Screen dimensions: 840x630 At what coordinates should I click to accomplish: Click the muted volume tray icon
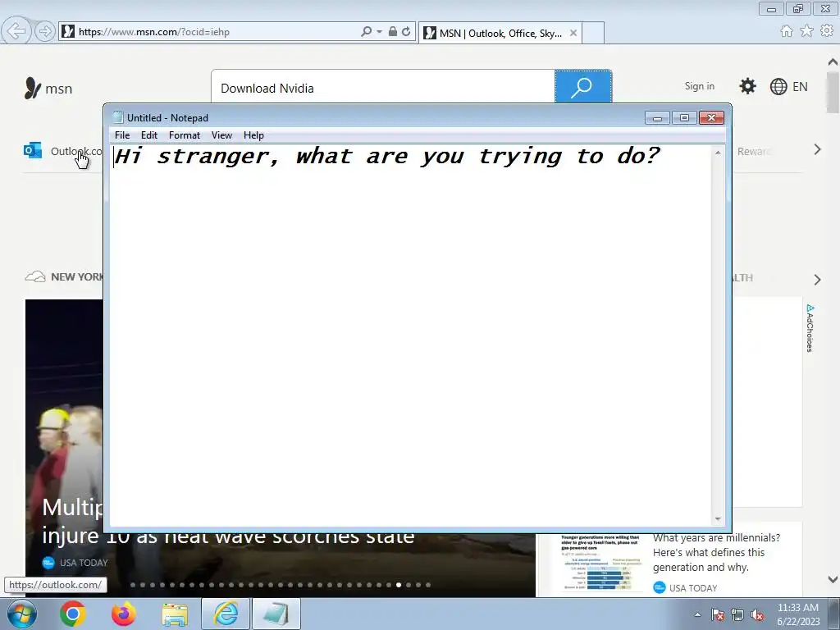pos(757,614)
